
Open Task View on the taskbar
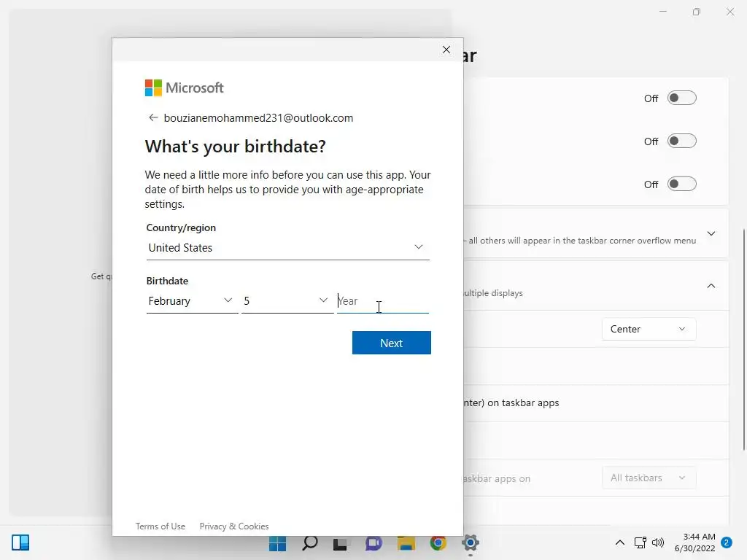point(341,542)
